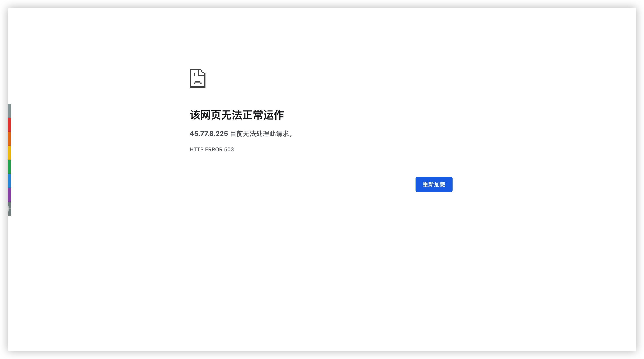The width and height of the screenshot is (644, 359).
Task: Select the green side tab
Action: (9, 167)
